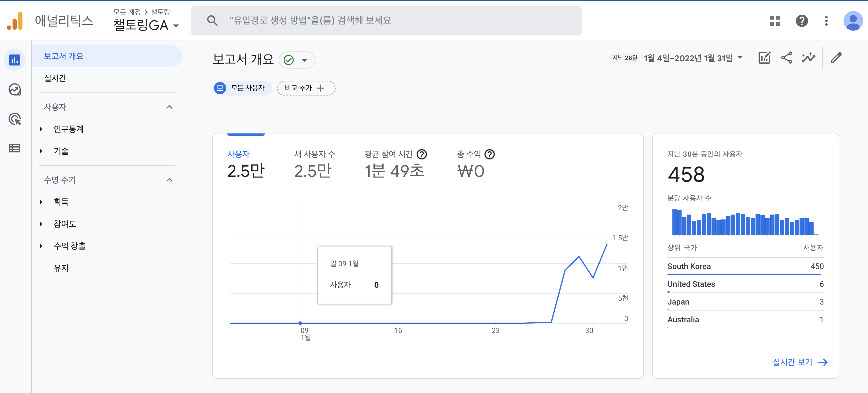Open the Configure table icon in left rail
The image size is (868, 393).
click(x=14, y=148)
